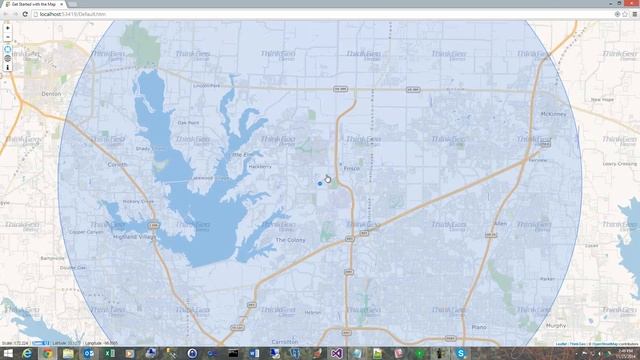Click the OpenStreetMap contributors attribution link
The height and width of the screenshot is (360, 640).
tap(615, 344)
